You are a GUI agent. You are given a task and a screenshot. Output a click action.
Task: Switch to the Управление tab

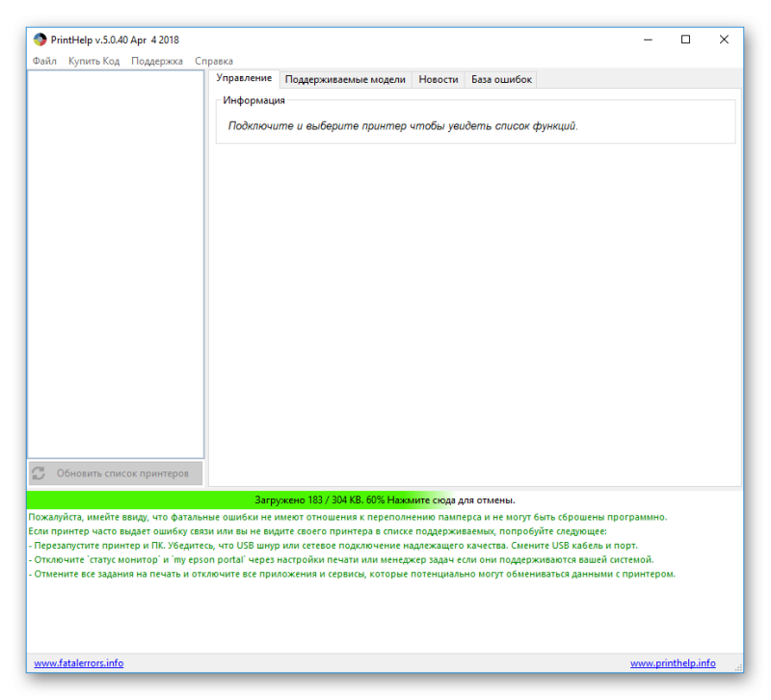coord(244,78)
